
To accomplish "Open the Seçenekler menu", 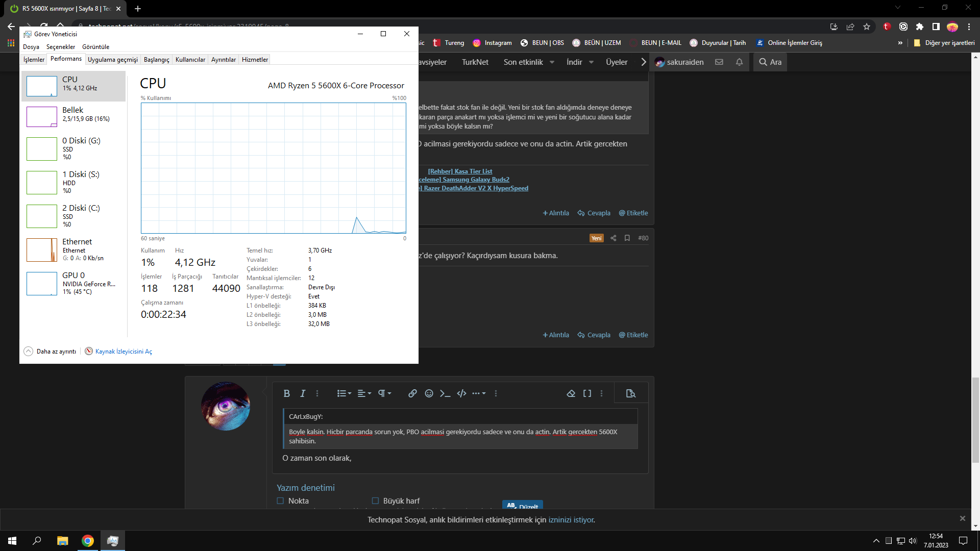I will tap(61, 47).
